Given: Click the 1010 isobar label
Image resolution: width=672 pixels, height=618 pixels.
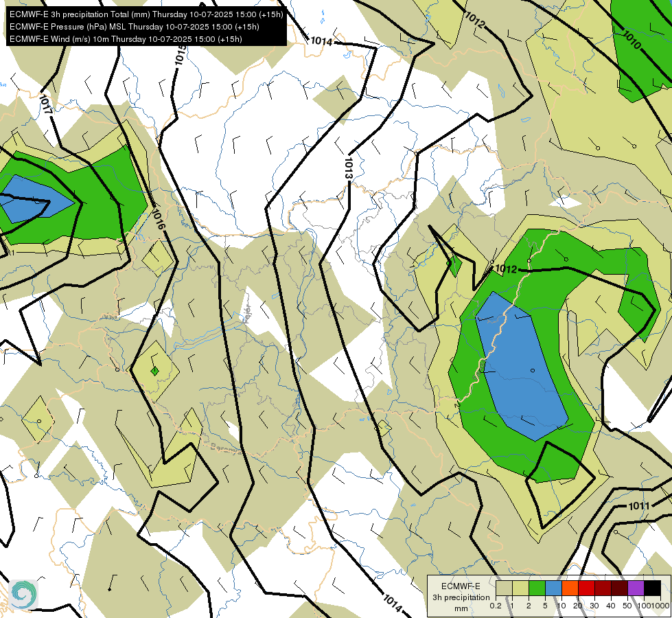Looking at the screenshot, I should [x=632, y=39].
